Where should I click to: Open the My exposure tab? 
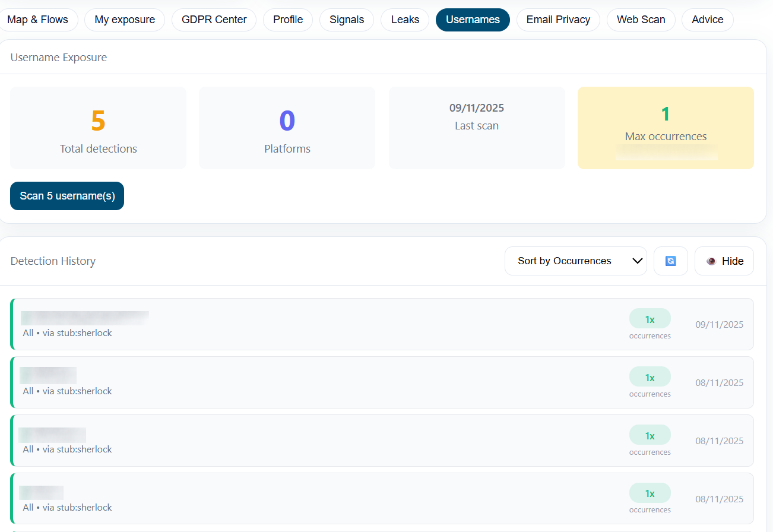point(125,20)
